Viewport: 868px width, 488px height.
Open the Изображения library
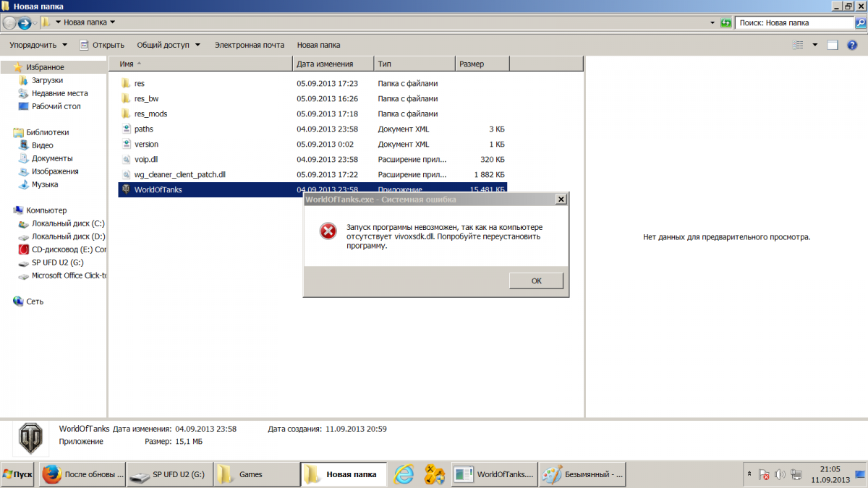click(55, 171)
